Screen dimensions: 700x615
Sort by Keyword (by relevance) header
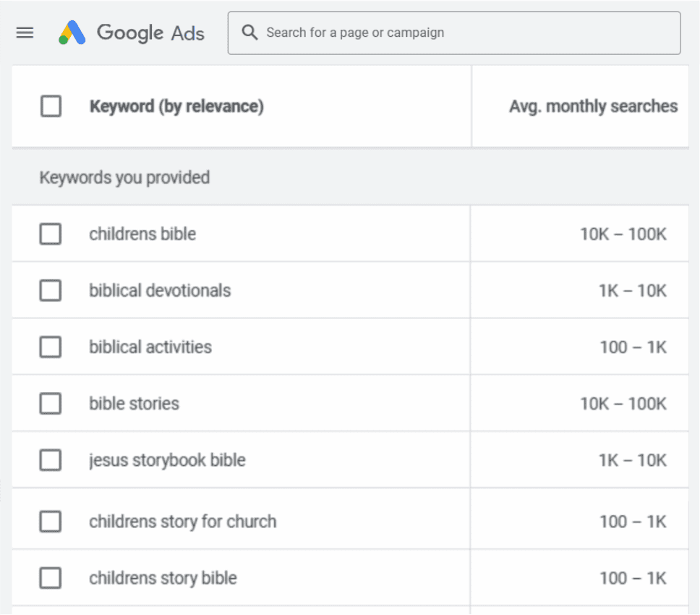(x=176, y=106)
